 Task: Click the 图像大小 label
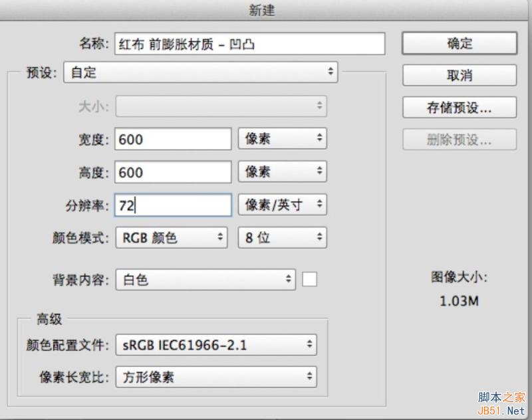pyautogui.click(x=459, y=277)
